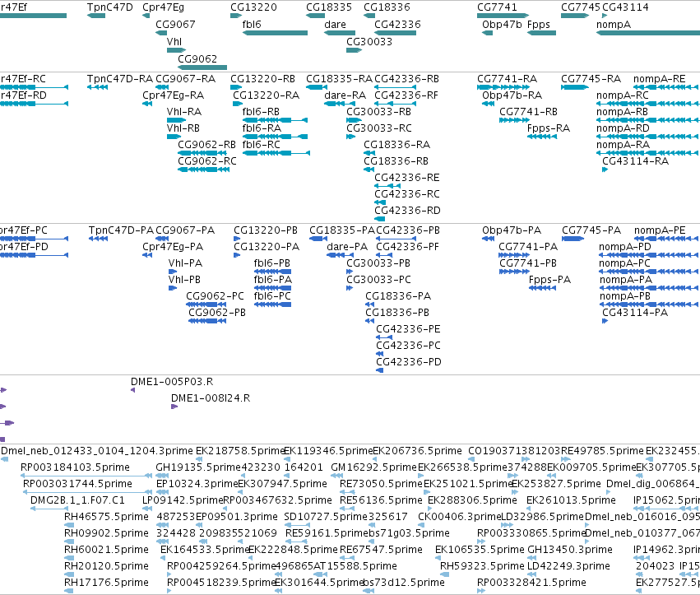Select transcript label dare-RA

coord(345,95)
